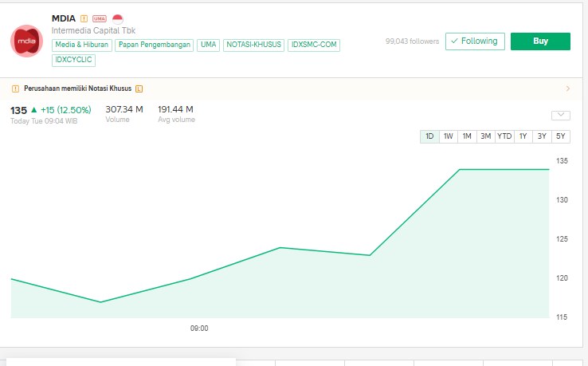Click the green up triangle indicator

click(x=33, y=109)
